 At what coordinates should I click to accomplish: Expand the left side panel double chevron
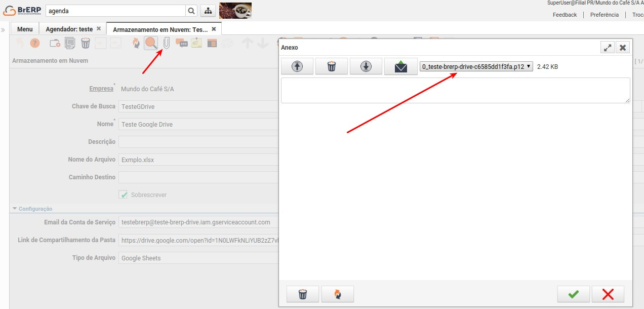click(x=3, y=30)
